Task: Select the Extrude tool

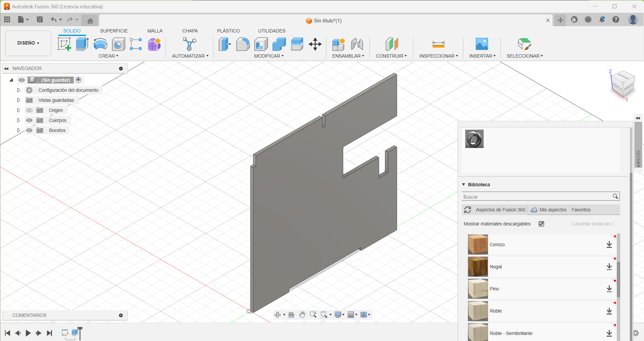Action: click(82, 44)
